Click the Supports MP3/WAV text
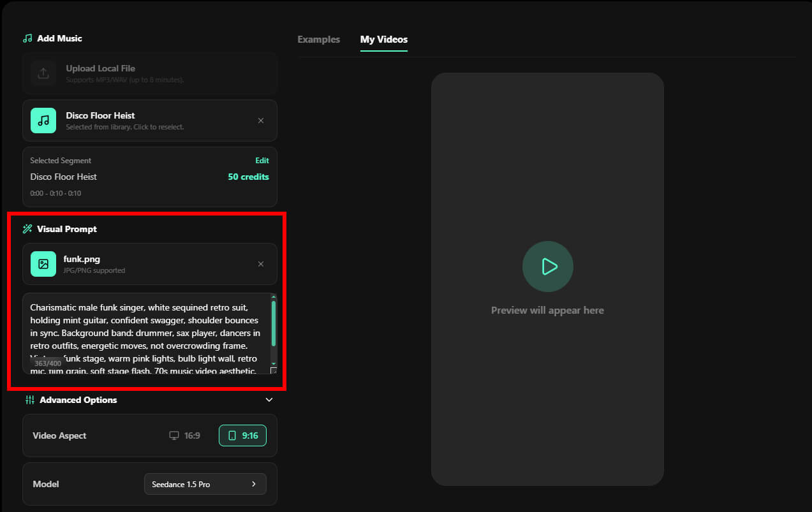This screenshot has width=812, height=512. click(x=125, y=80)
